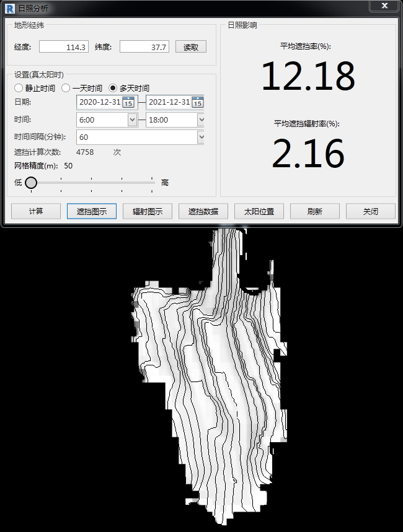The width and height of the screenshot is (403, 532).
Task: Click the 低 label by slider
Action: 18,183
